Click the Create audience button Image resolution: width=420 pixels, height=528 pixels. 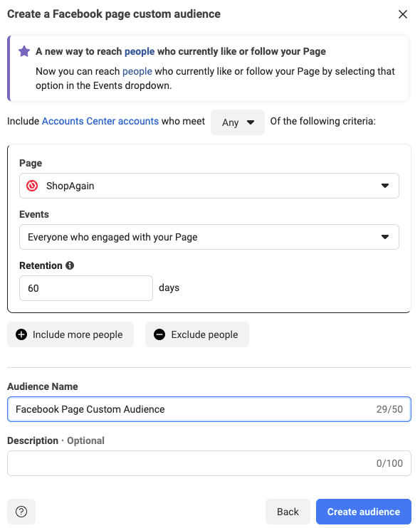click(x=364, y=512)
